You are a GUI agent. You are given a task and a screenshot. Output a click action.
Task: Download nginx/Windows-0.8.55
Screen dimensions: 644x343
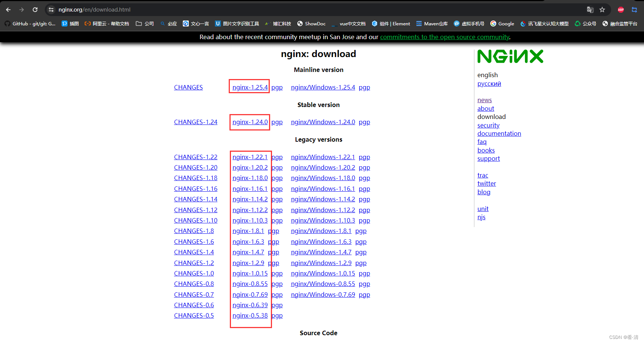click(323, 284)
